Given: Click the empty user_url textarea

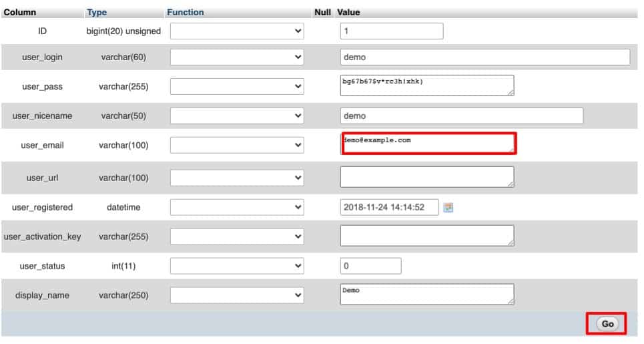Looking at the screenshot, I should click(426, 177).
